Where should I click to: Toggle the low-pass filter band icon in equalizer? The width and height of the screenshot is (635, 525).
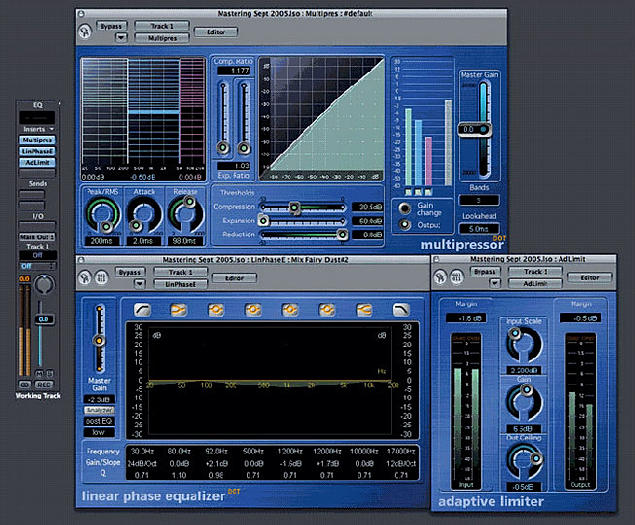tap(401, 310)
